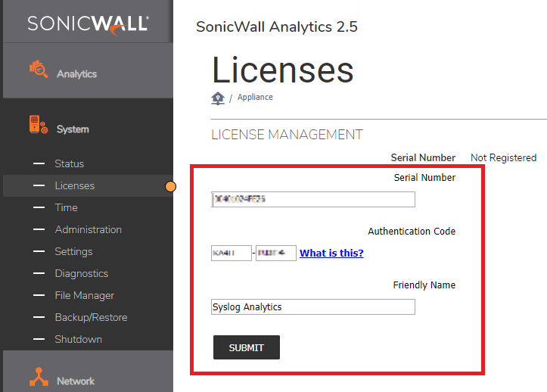Expand the Network menu section

tap(76, 381)
